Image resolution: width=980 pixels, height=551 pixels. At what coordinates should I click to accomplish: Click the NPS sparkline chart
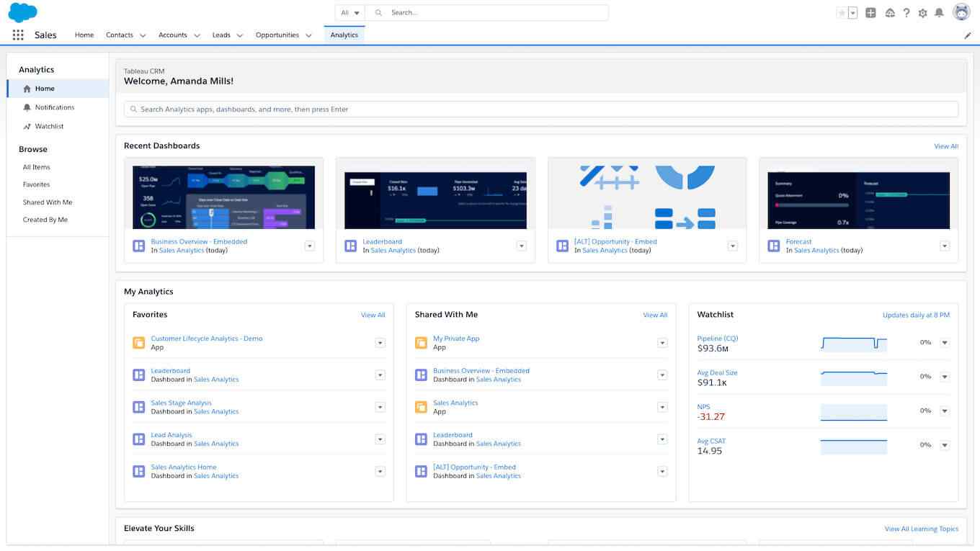click(854, 411)
